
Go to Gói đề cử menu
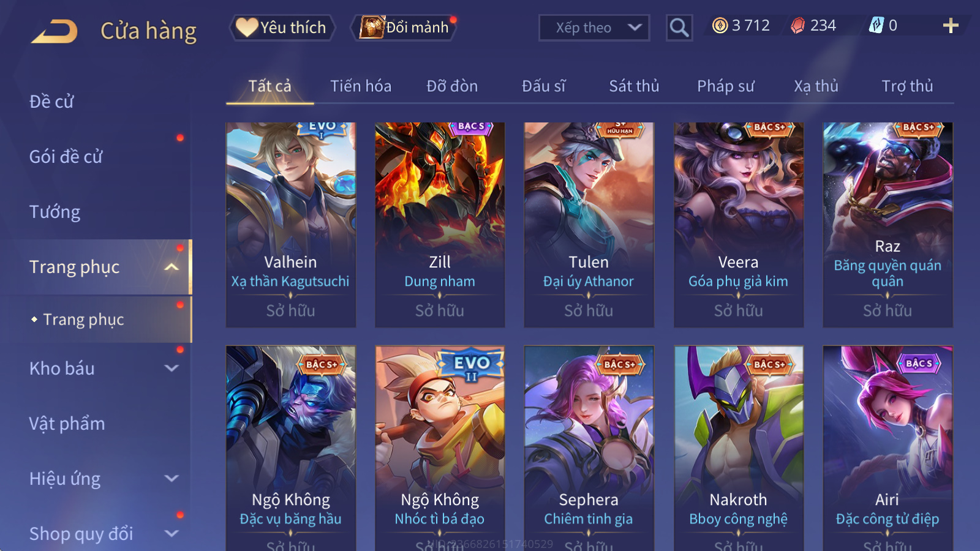[x=66, y=157]
